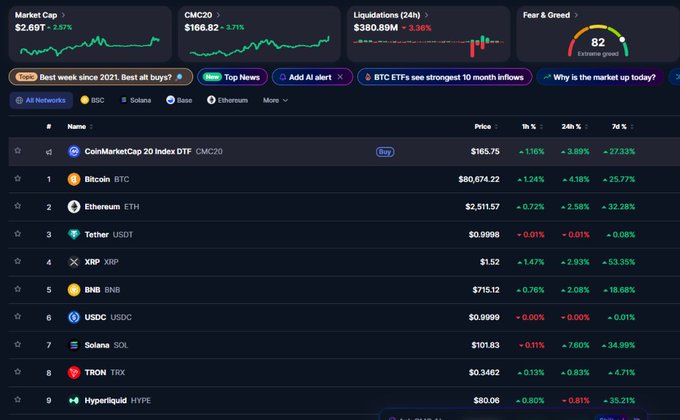The image size is (680, 420).
Task: Click the TRON coin logo icon
Action: [74, 372]
